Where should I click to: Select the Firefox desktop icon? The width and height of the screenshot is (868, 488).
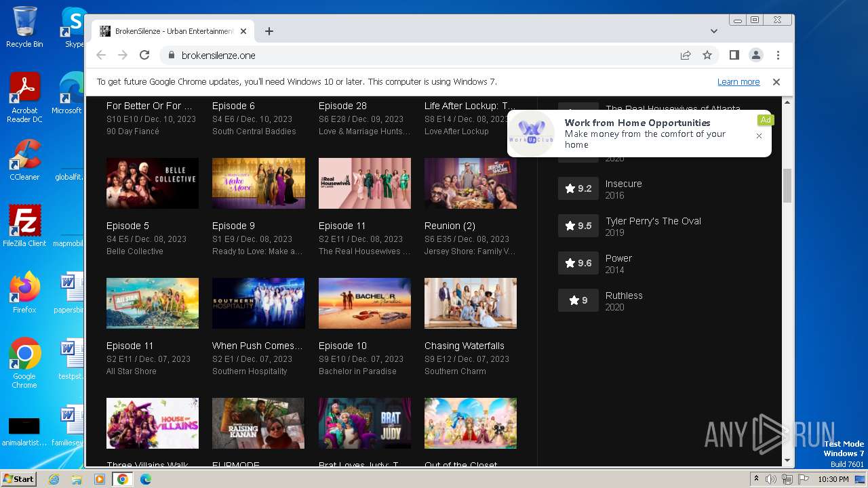pyautogui.click(x=24, y=293)
